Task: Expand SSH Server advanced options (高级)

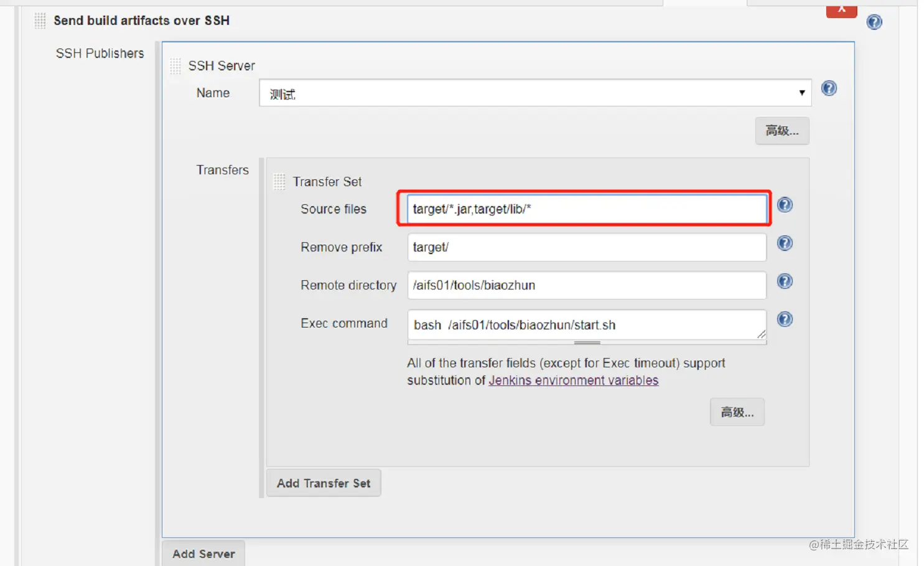Action: [x=782, y=131]
